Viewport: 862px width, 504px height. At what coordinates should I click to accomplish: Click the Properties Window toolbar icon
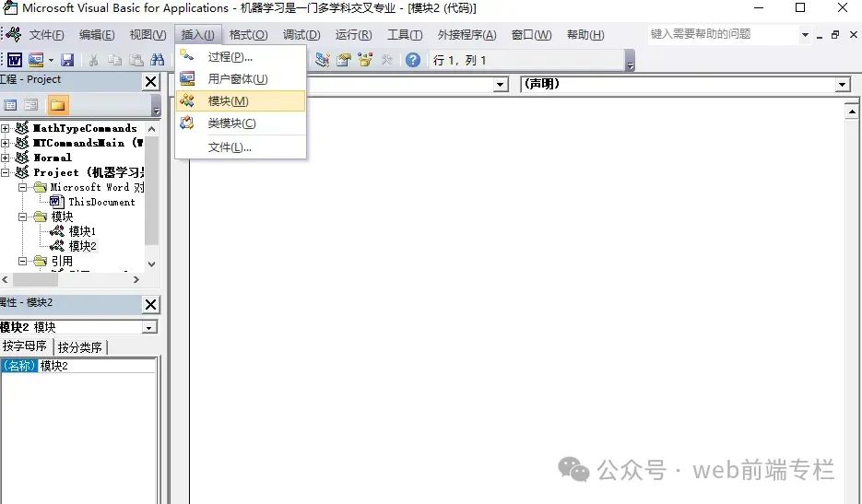(x=344, y=60)
